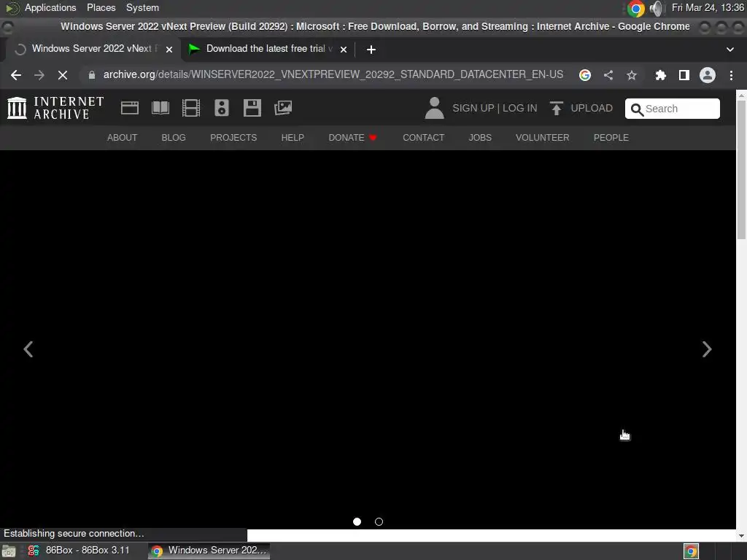Click the Upload arrow icon
The height and width of the screenshot is (560, 747).
[x=556, y=108]
